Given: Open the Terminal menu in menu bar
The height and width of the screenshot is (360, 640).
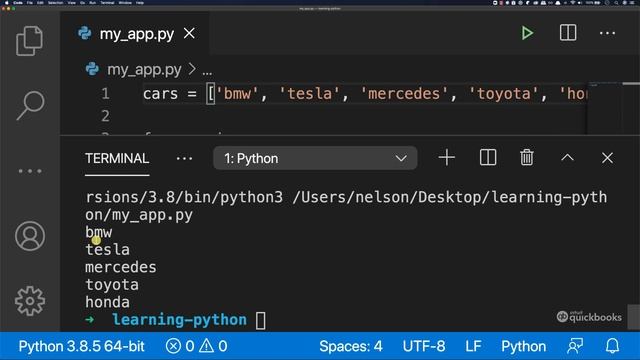Looking at the screenshot, I should tap(107, 2).
